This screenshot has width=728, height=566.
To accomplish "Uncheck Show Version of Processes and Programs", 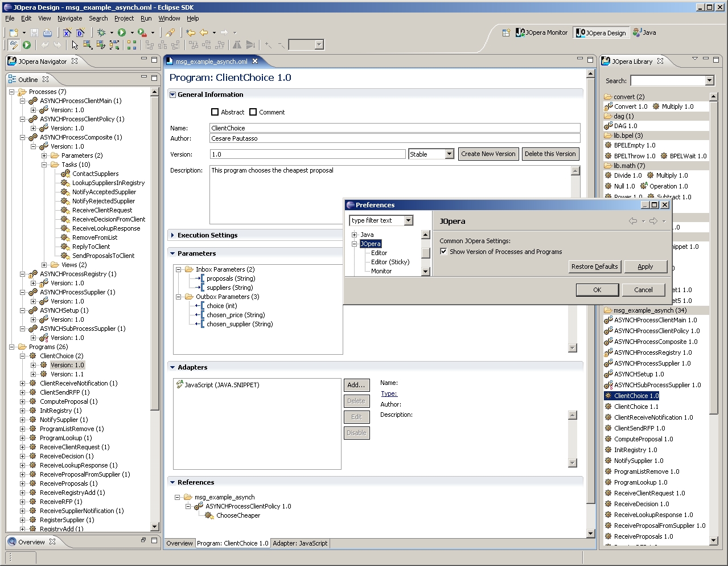I will (x=443, y=252).
